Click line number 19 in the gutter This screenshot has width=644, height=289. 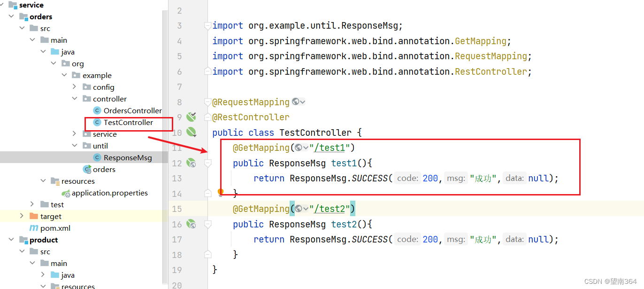point(177,270)
